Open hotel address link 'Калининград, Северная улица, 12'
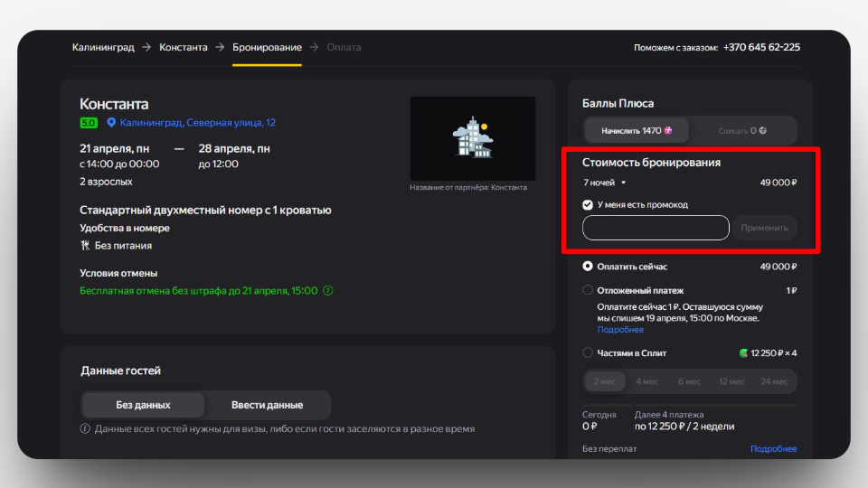868x488 pixels. coord(198,123)
